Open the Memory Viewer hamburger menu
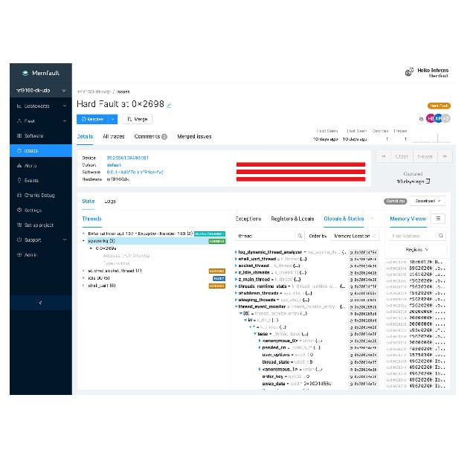 click(x=438, y=219)
